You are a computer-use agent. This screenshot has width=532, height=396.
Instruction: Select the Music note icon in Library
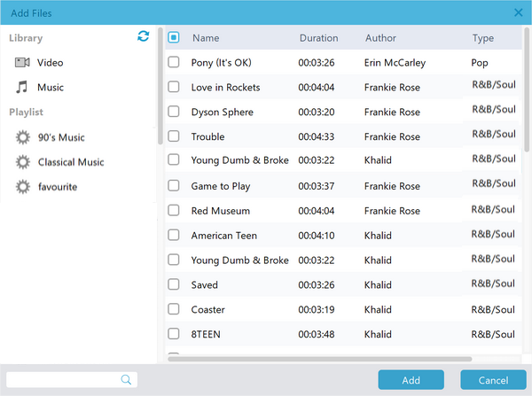tap(22, 88)
